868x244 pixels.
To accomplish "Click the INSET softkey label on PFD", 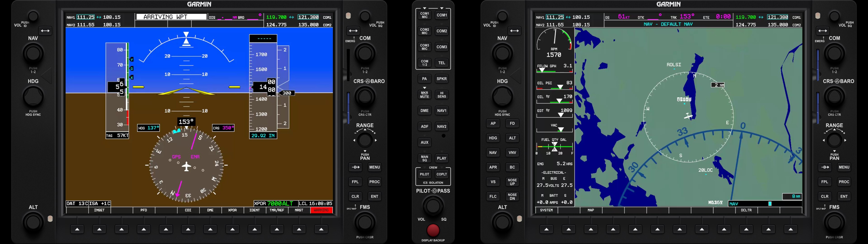I will 99,210.
